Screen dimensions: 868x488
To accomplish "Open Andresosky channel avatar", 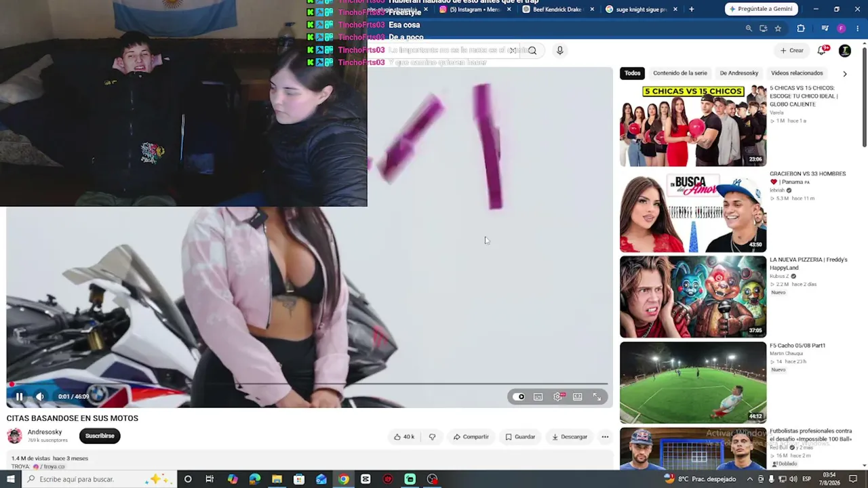I will (14, 436).
